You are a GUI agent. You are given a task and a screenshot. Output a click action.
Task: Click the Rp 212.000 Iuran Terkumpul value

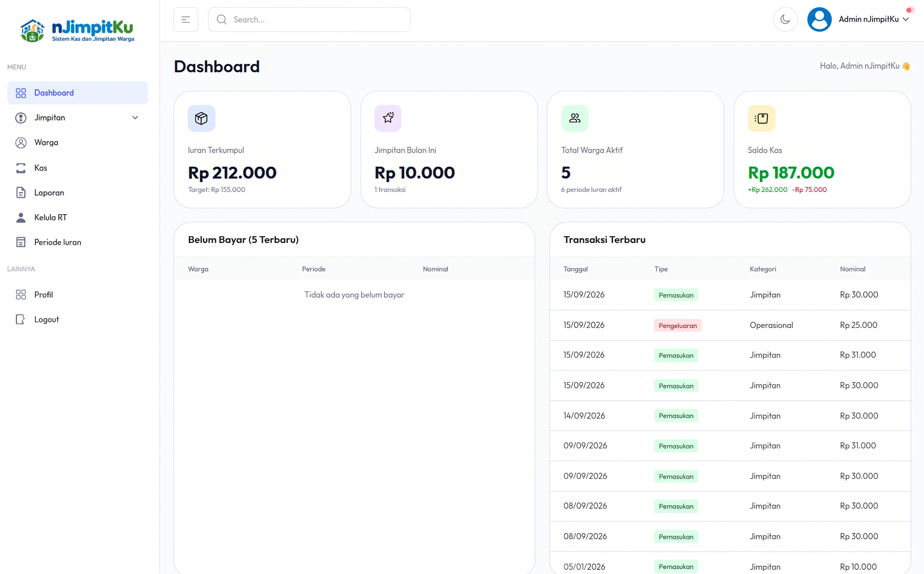point(232,173)
